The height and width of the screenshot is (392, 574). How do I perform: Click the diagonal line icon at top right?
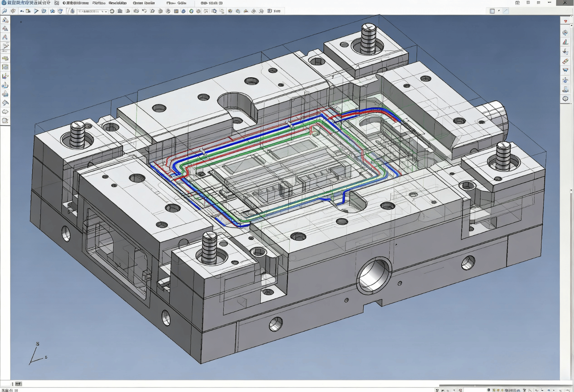[x=505, y=11]
